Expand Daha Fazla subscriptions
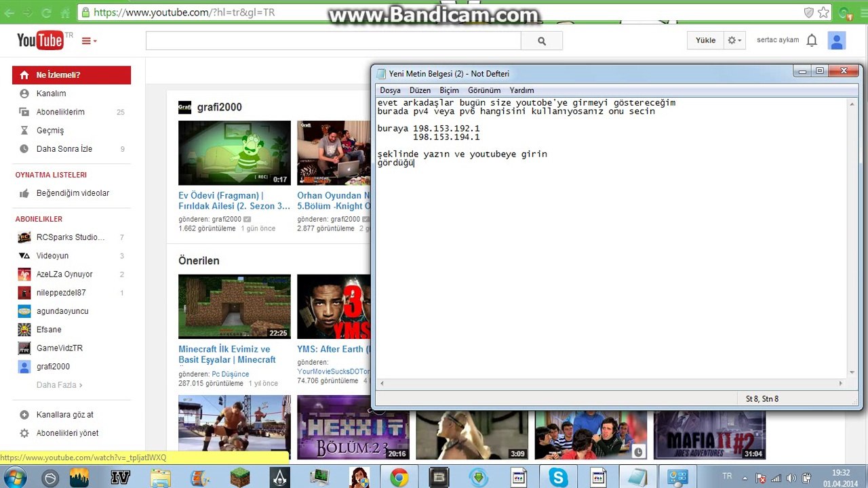Viewport: 868px width, 488px height. coord(59,385)
